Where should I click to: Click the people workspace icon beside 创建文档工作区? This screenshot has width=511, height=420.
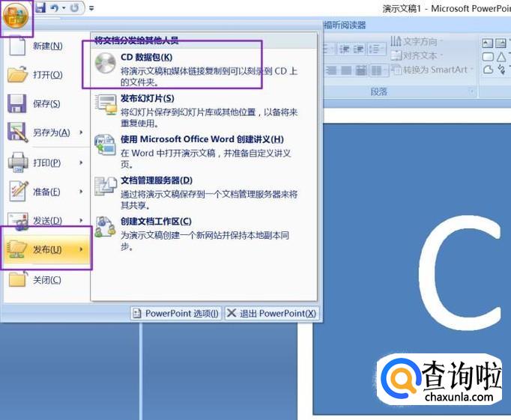[x=105, y=227]
